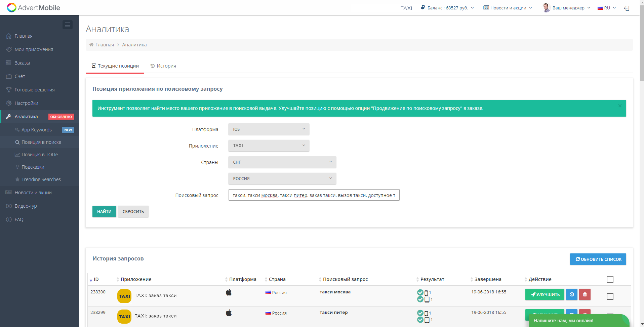Click the history icon for request 238300
Image resolution: width=644 pixels, height=327 pixels.
click(571, 294)
